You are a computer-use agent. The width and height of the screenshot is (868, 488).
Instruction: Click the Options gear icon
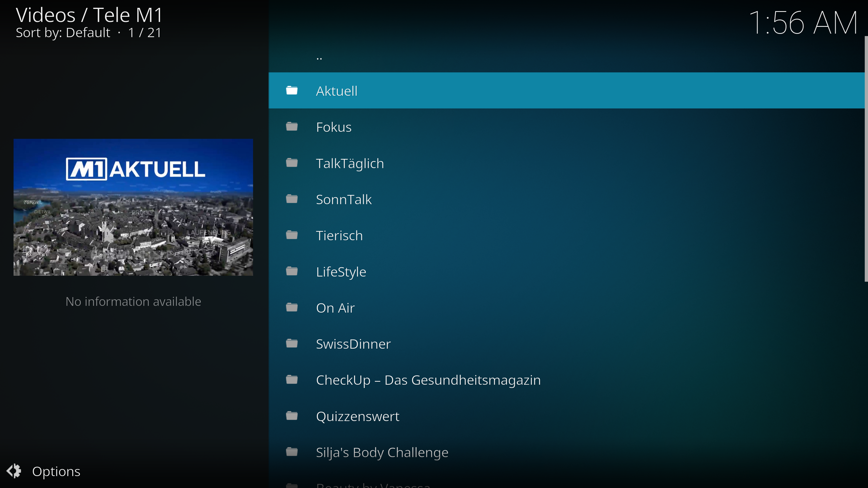click(x=14, y=471)
